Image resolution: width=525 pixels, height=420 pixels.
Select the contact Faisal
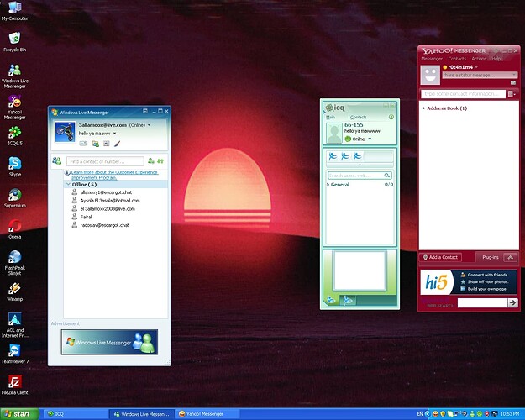[86, 217]
